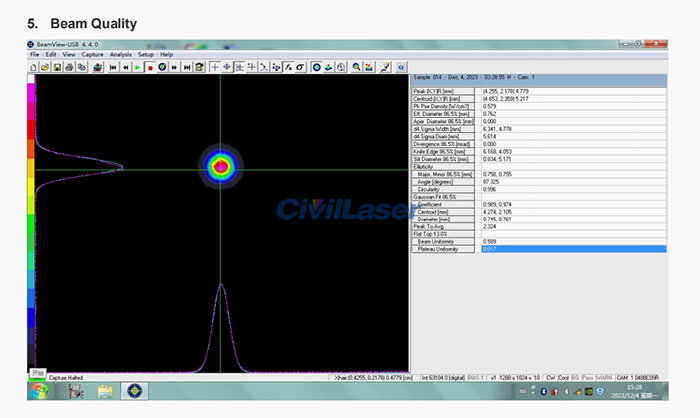Image resolution: width=700 pixels, height=418 pixels.
Task: Click the Sample 014 header bar
Action: click(x=539, y=78)
